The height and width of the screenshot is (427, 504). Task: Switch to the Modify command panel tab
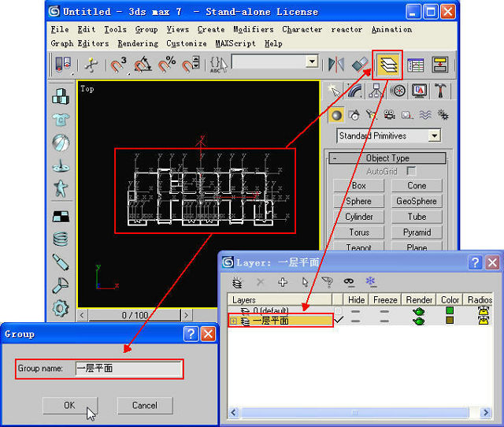tap(355, 91)
